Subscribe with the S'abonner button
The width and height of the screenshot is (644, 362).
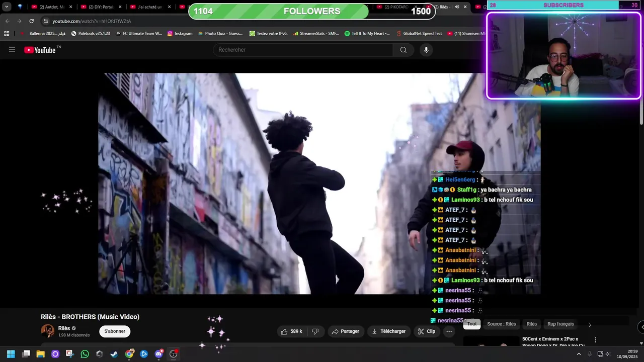pyautogui.click(x=115, y=331)
